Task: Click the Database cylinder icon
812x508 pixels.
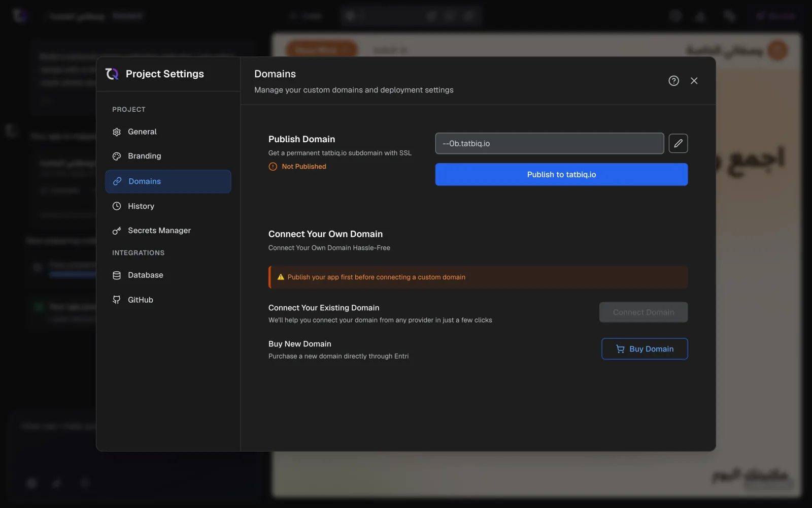Action: [x=117, y=275]
